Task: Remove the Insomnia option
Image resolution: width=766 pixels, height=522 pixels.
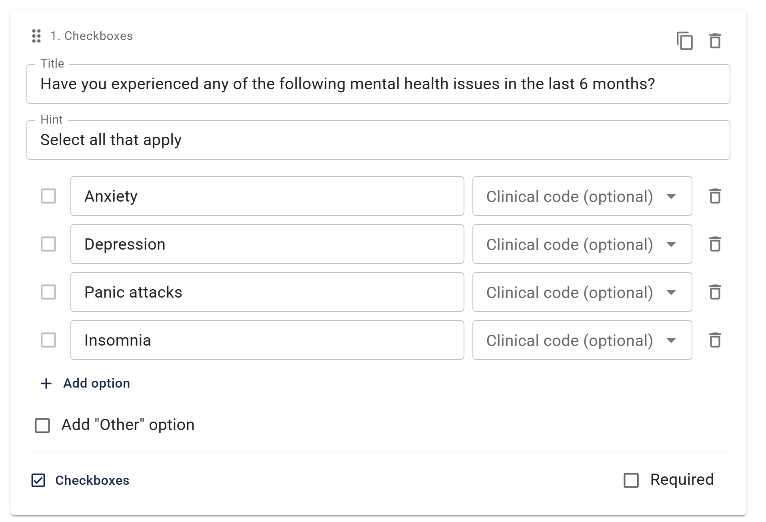Action: point(715,340)
